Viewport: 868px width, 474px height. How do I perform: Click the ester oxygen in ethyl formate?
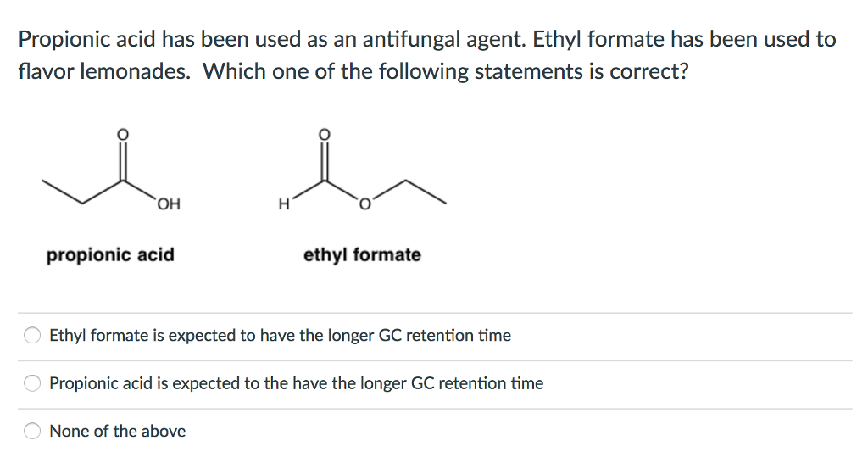pyautogui.click(x=363, y=204)
